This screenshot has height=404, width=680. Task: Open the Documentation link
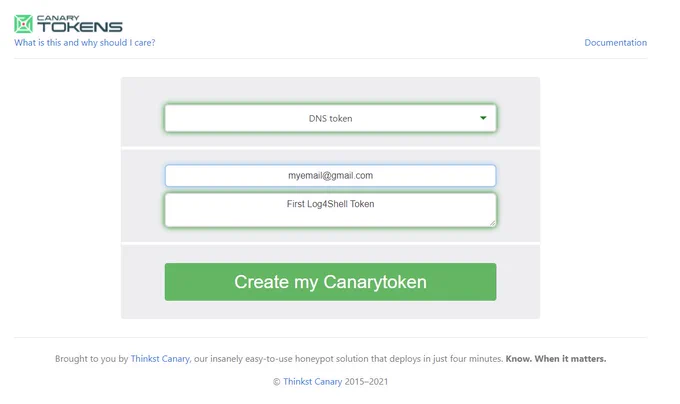[x=615, y=42]
